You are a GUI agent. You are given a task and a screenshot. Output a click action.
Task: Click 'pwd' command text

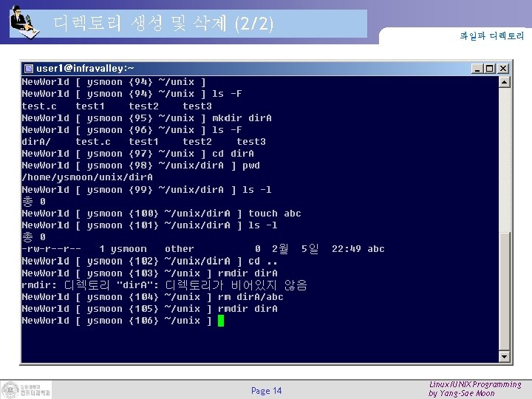pyautogui.click(x=251, y=166)
